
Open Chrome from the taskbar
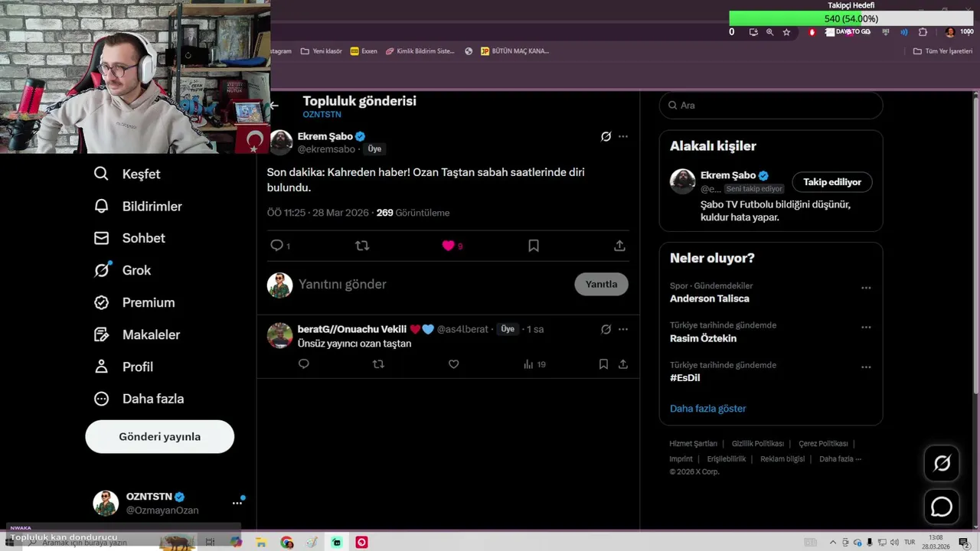click(287, 543)
